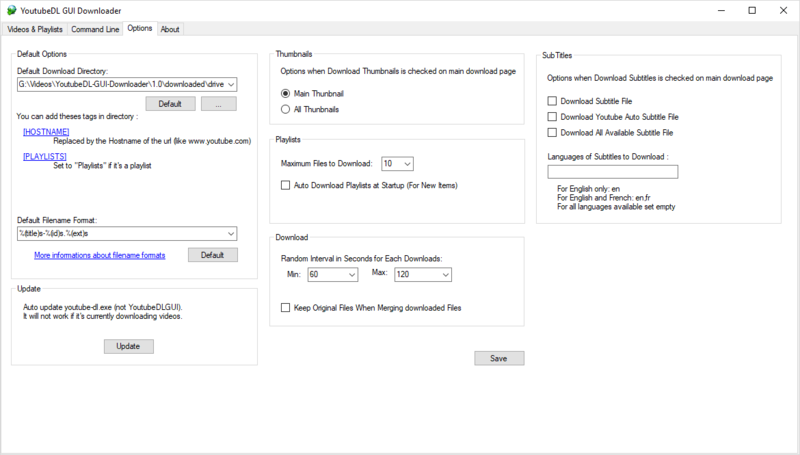Click the 'For English only: en' hint text

(x=588, y=189)
